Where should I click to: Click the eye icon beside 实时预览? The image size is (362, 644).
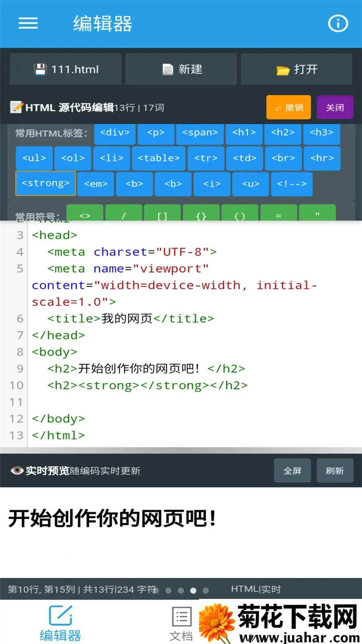(x=17, y=471)
